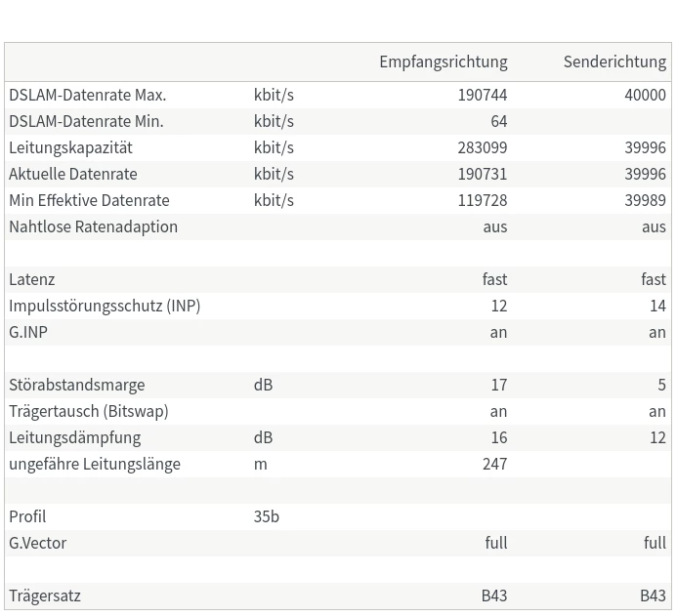Click the Impulsstörungsschutz (INP) label
The height and width of the screenshot is (616, 677).
click(x=105, y=306)
